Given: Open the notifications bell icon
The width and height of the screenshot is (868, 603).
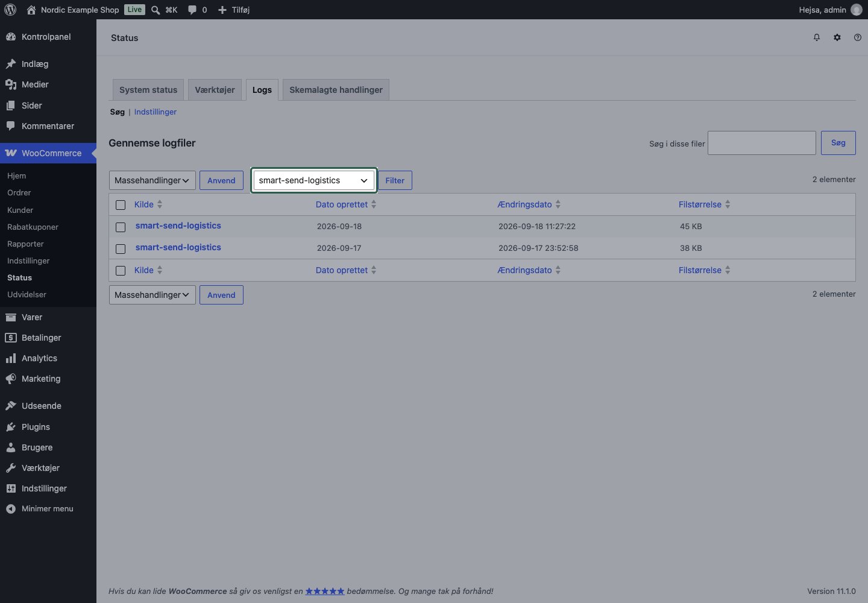Looking at the screenshot, I should [817, 37].
